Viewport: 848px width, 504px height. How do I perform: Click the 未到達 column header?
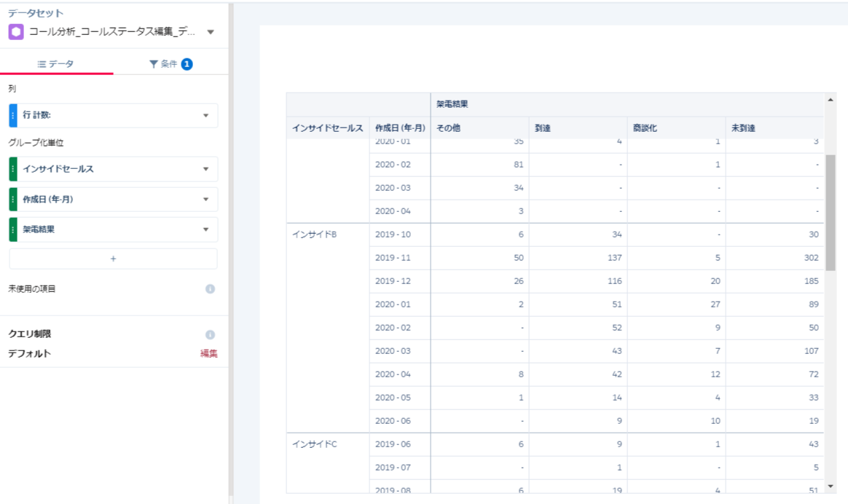(743, 128)
